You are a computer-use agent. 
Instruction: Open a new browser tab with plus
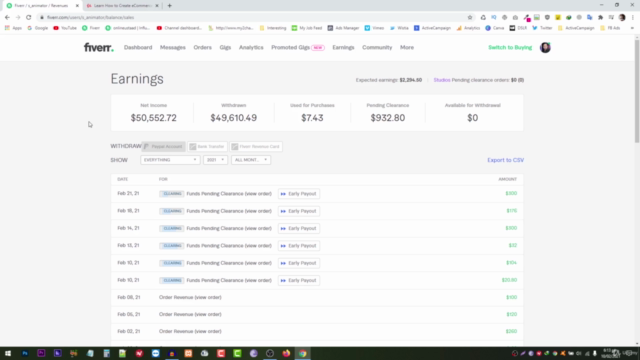[169, 6]
